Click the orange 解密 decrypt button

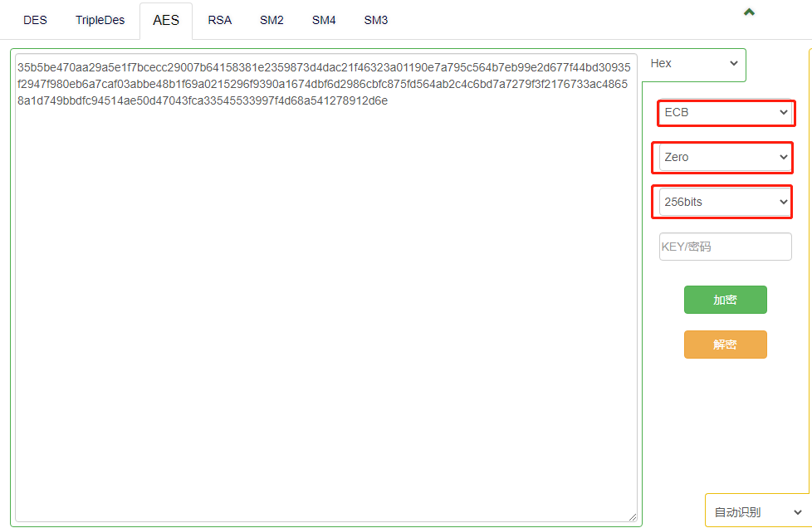tap(725, 345)
